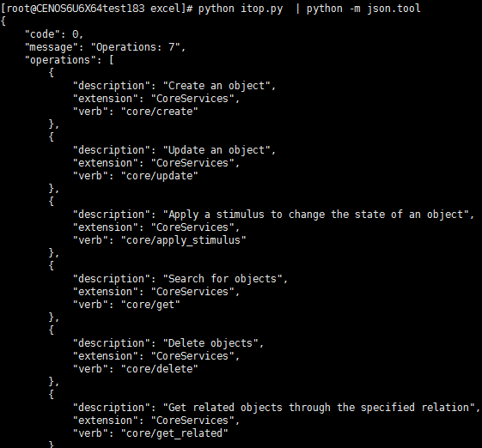
Task: Click the "Operations: 7" message value
Action: click(x=137, y=47)
